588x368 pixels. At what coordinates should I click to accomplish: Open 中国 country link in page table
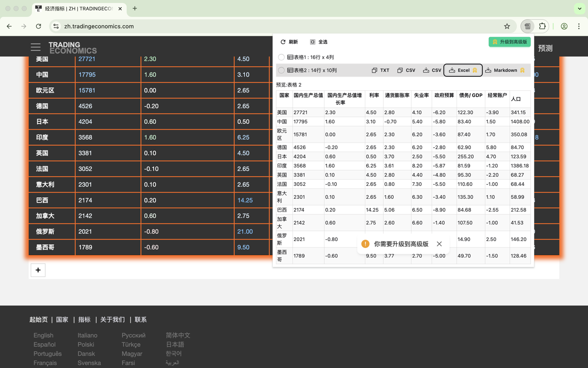click(x=42, y=75)
